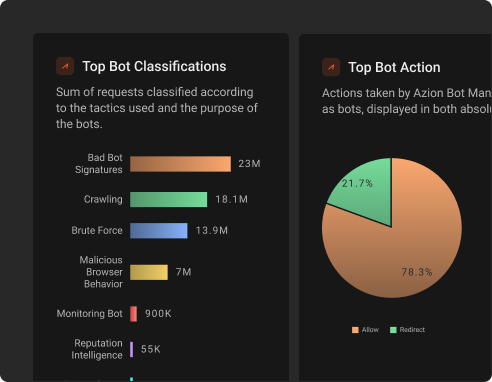Click the 'Actions taken by Azion Bot' description

407,101
